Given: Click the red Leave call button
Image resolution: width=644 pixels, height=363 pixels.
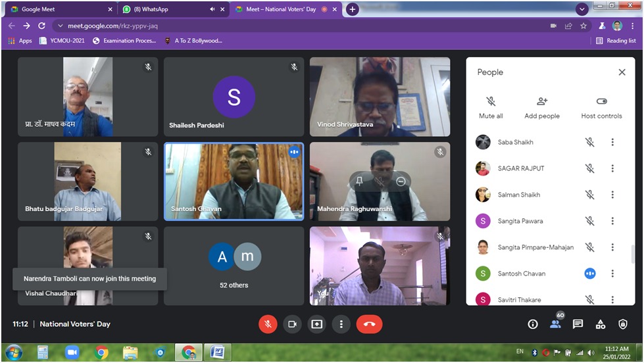Looking at the screenshot, I should pos(369,324).
